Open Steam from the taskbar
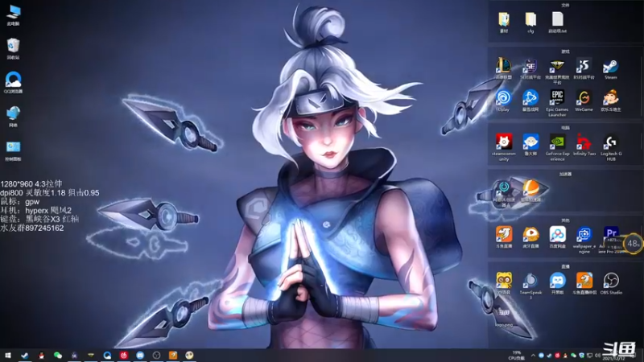644x362 pixels. tap(25, 356)
